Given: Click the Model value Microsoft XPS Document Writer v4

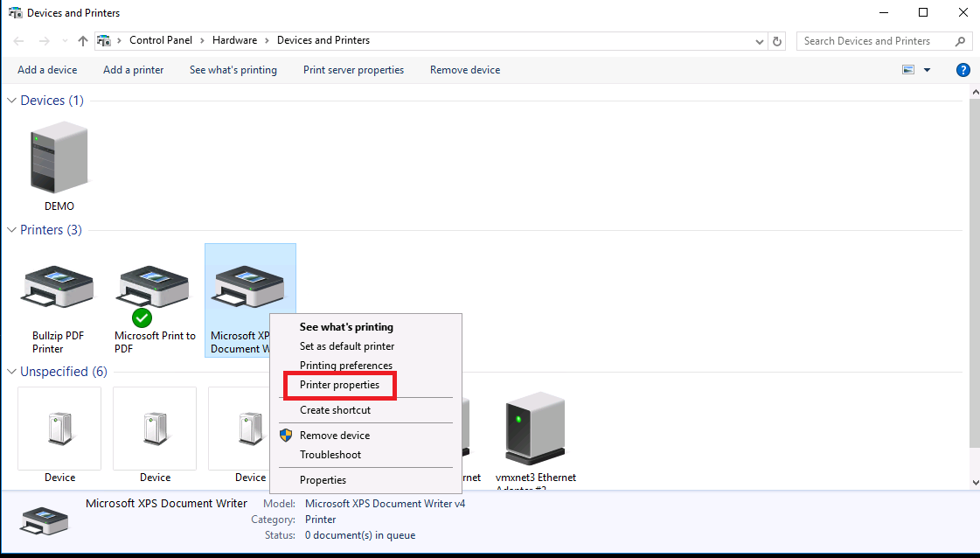Looking at the screenshot, I should (385, 504).
